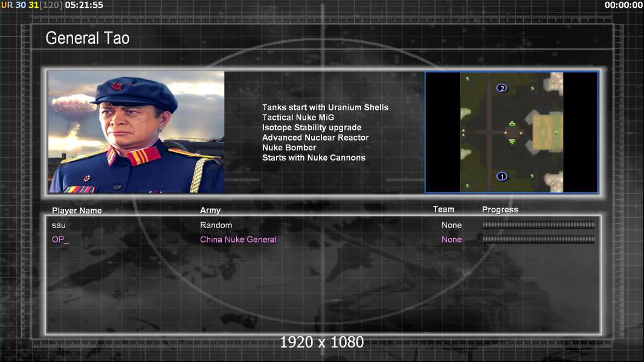Select player name 'OP_'
The image size is (644, 362).
[x=60, y=240]
